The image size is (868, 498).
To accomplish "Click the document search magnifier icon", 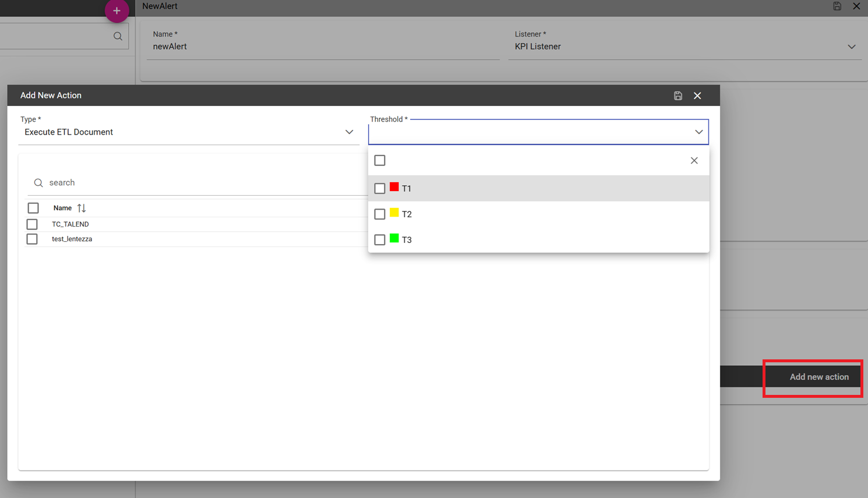I will pos(38,183).
